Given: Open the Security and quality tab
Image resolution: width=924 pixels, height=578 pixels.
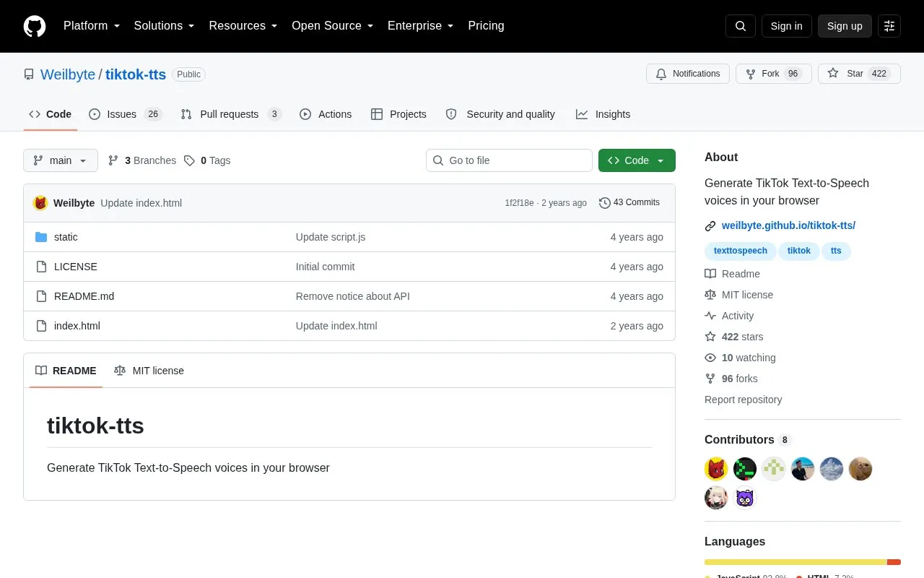Looking at the screenshot, I should [501, 114].
